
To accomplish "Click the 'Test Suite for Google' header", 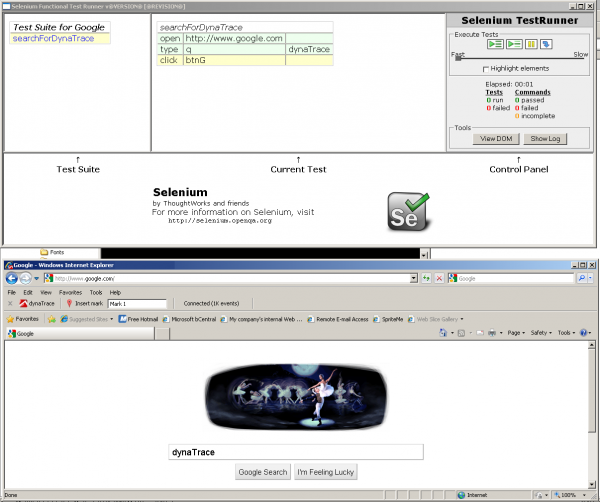I will click(59, 27).
